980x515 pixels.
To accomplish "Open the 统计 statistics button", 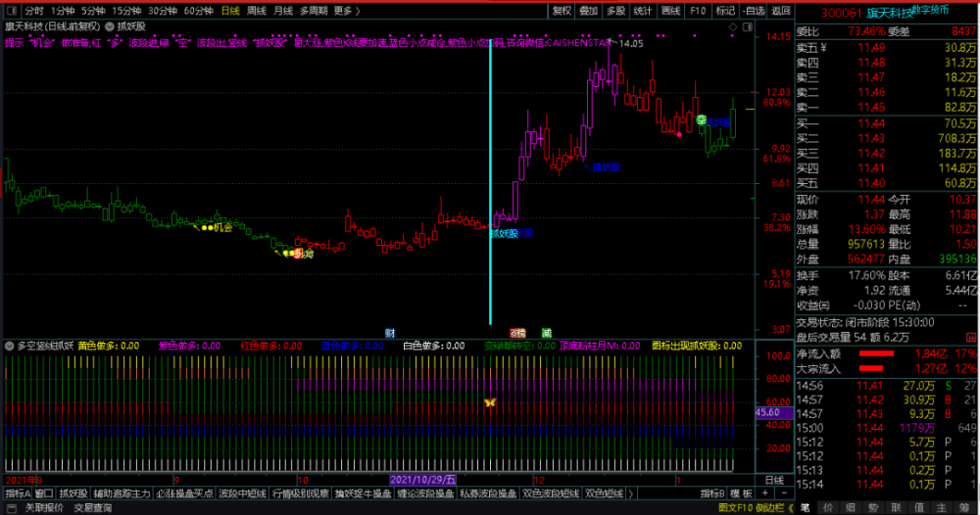I will [643, 11].
